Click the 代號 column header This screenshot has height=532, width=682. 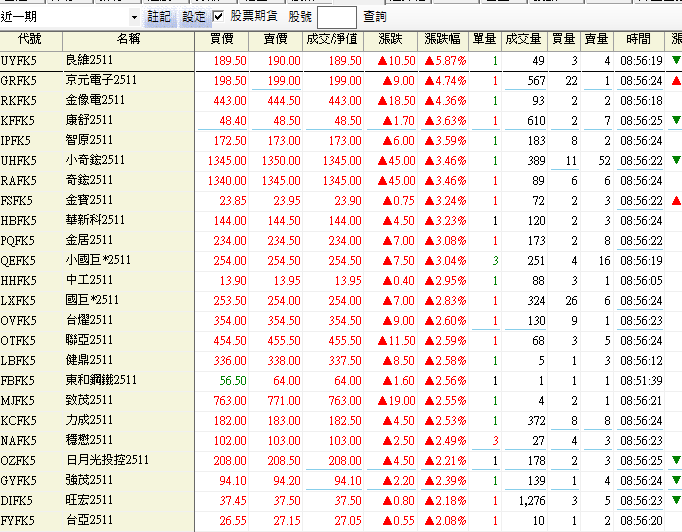click(x=30, y=39)
